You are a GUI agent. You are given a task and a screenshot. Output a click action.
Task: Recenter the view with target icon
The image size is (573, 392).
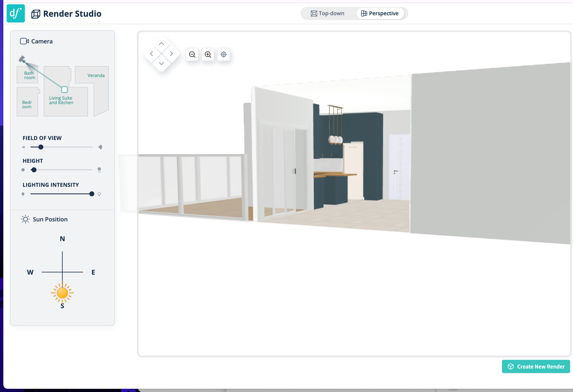tap(224, 54)
